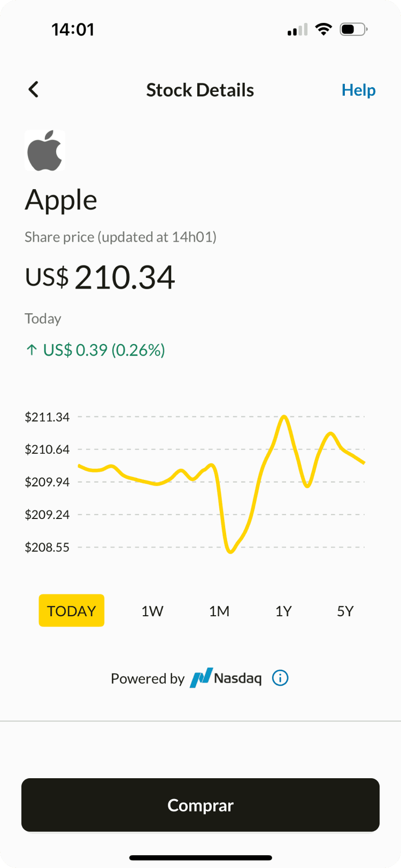
Task: Tap the US$ 210.34 share price
Action: [x=100, y=277]
